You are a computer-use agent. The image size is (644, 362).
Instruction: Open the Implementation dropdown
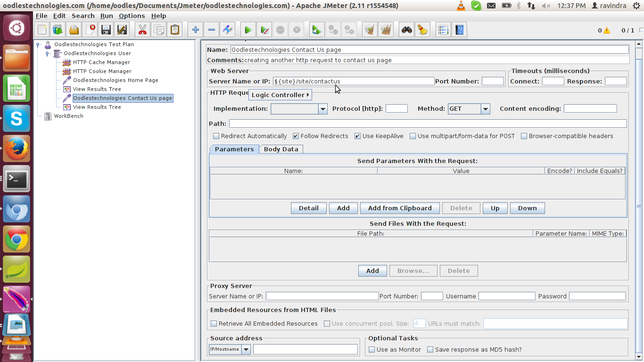click(x=323, y=109)
